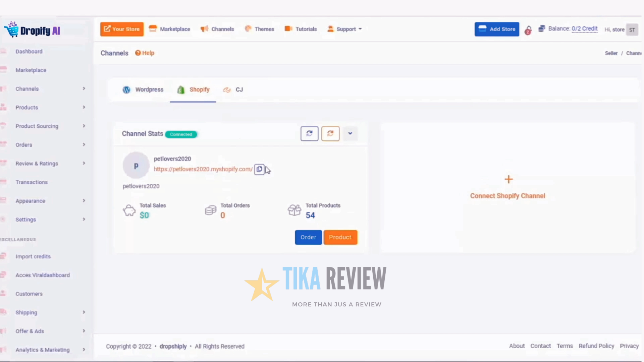The height and width of the screenshot is (362, 644).
Task: Switch to the CJ channel tab
Action: tap(233, 89)
